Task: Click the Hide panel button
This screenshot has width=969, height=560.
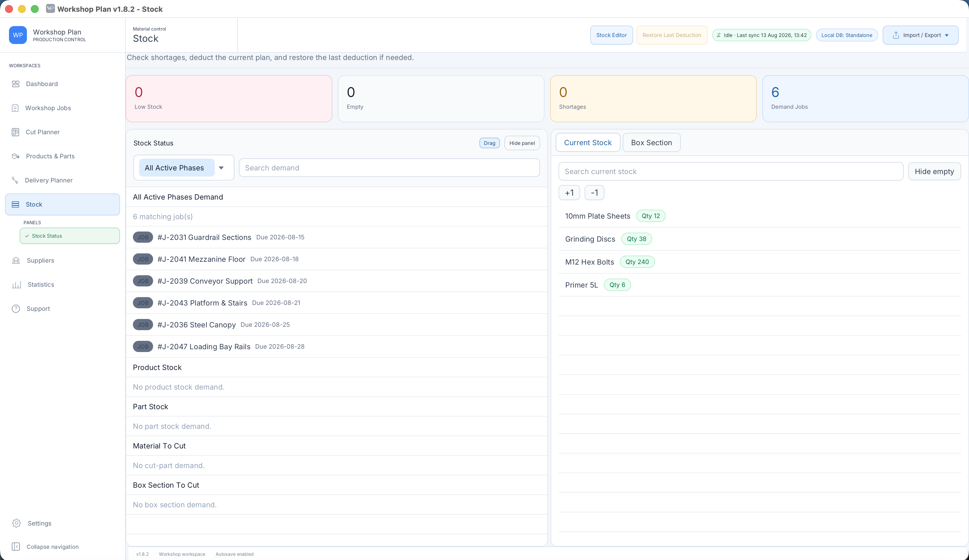Action: [522, 143]
